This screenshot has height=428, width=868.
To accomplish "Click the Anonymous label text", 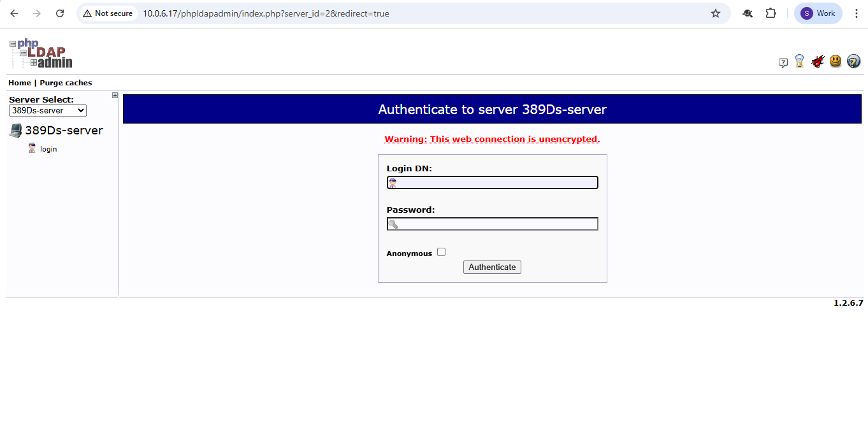I will (409, 253).
